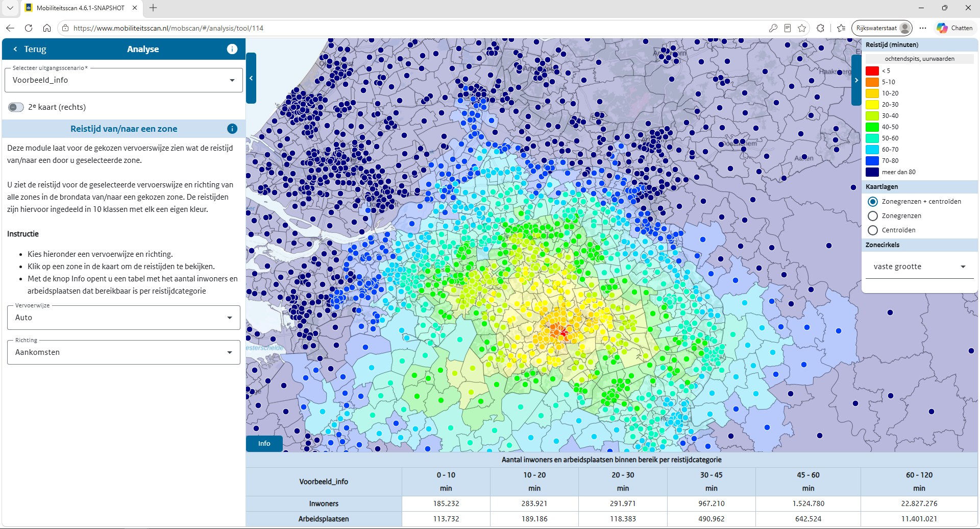980x529 pixels.
Task: Collapse legend panel with orange arrow handle
Action: [856, 80]
